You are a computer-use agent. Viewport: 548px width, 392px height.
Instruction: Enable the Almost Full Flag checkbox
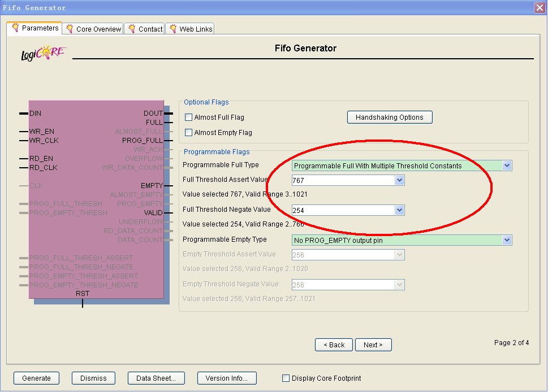coord(188,117)
